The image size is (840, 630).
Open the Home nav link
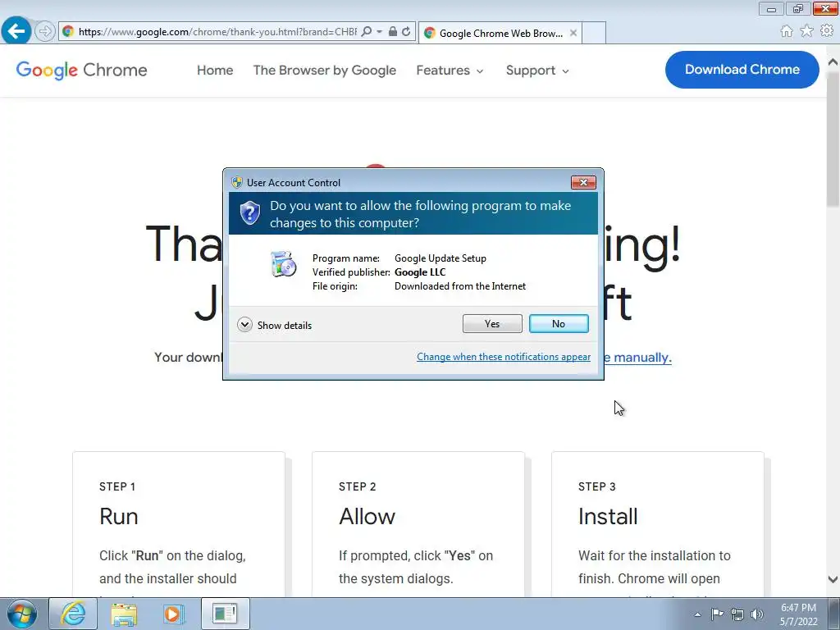coord(215,71)
